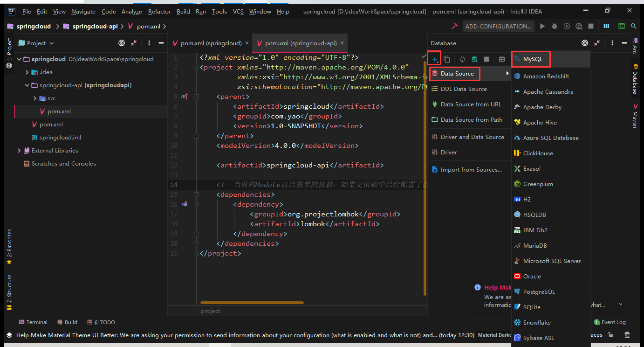The width and height of the screenshot is (644, 347).
Task: Open the File menu
Action: [x=27, y=11]
